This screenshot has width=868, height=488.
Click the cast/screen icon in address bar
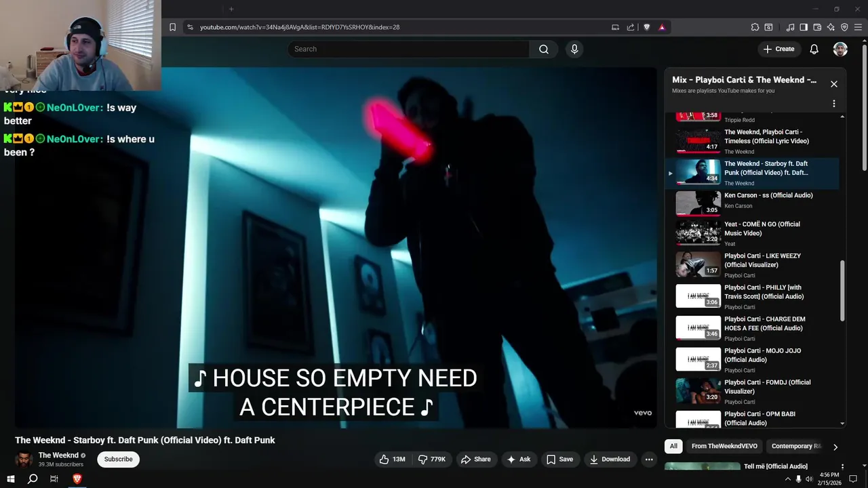point(615,27)
